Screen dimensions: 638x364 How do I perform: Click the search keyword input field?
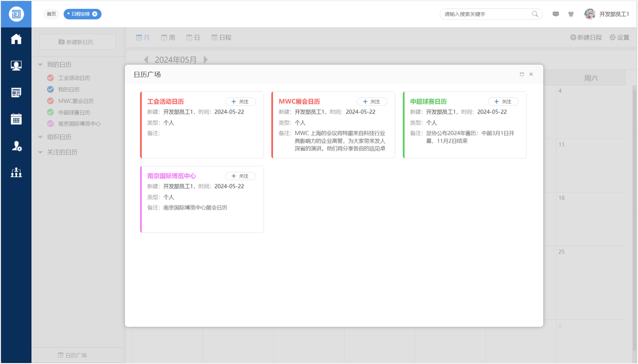pyautogui.click(x=484, y=14)
